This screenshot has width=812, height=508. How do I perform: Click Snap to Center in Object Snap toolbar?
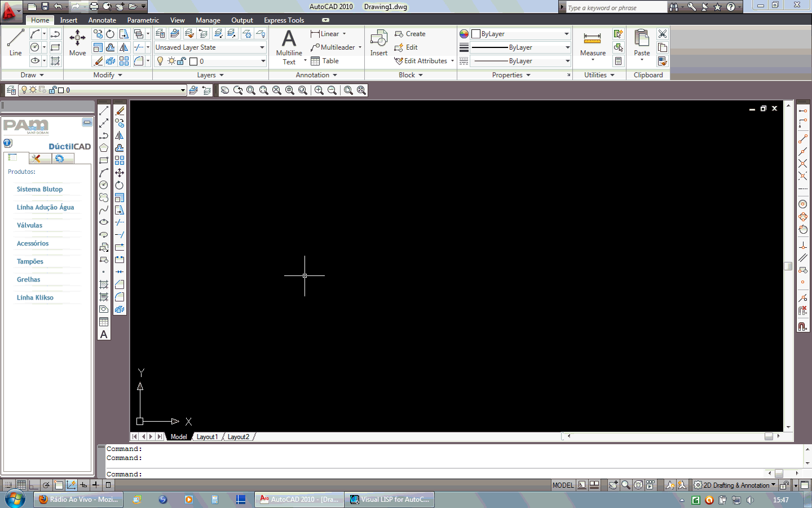pyautogui.click(x=803, y=204)
